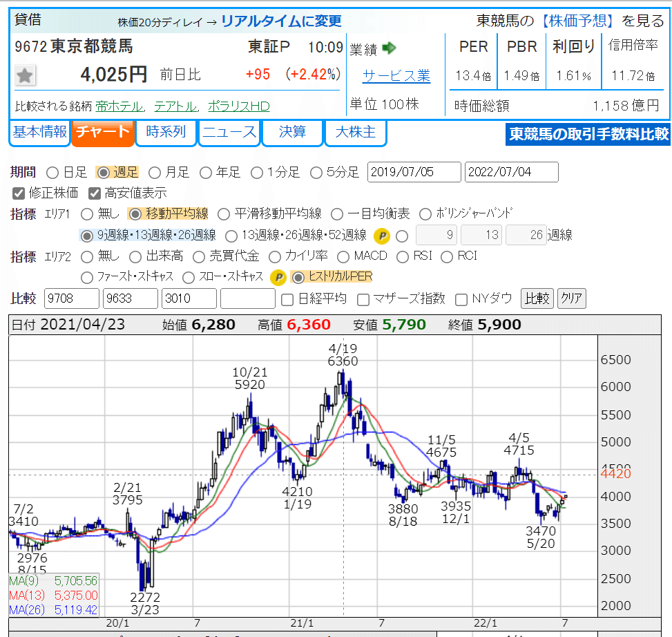Select ファースト・ストキャス indicator radio

coord(87,277)
